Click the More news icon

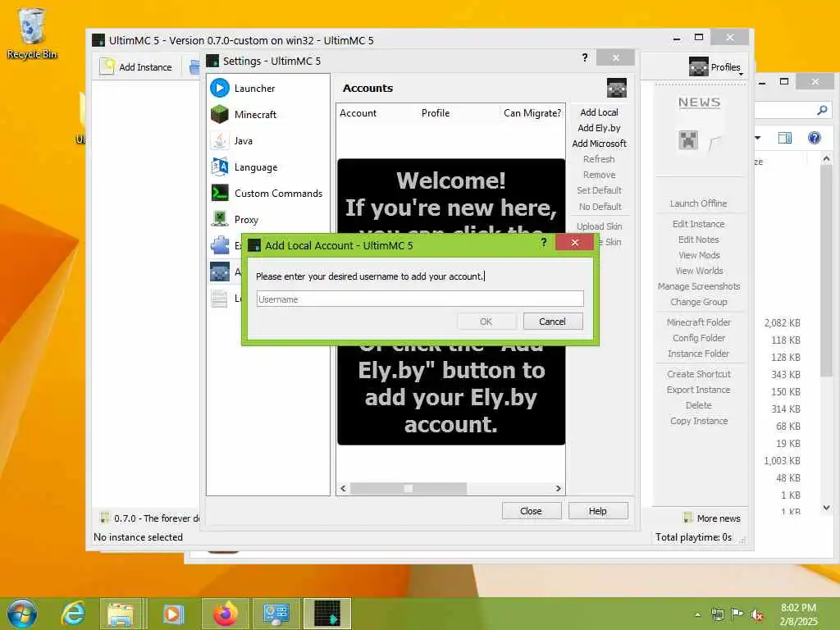click(688, 518)
